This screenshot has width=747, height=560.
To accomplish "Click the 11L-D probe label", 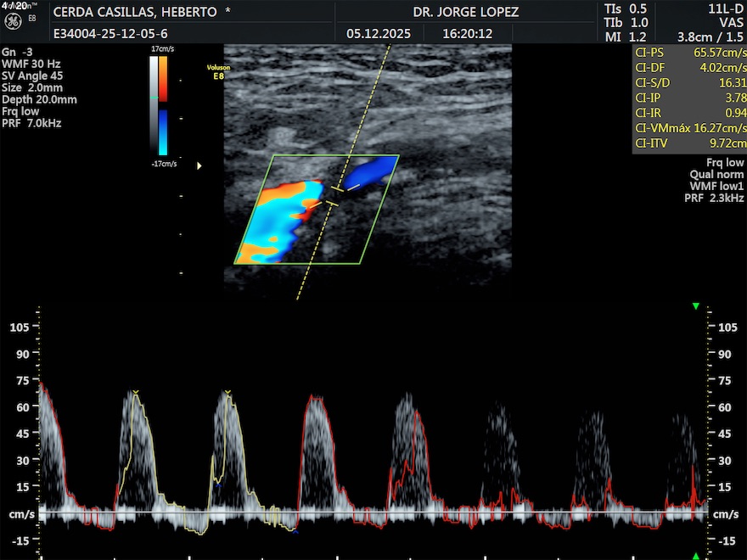I will click(727, 8).
